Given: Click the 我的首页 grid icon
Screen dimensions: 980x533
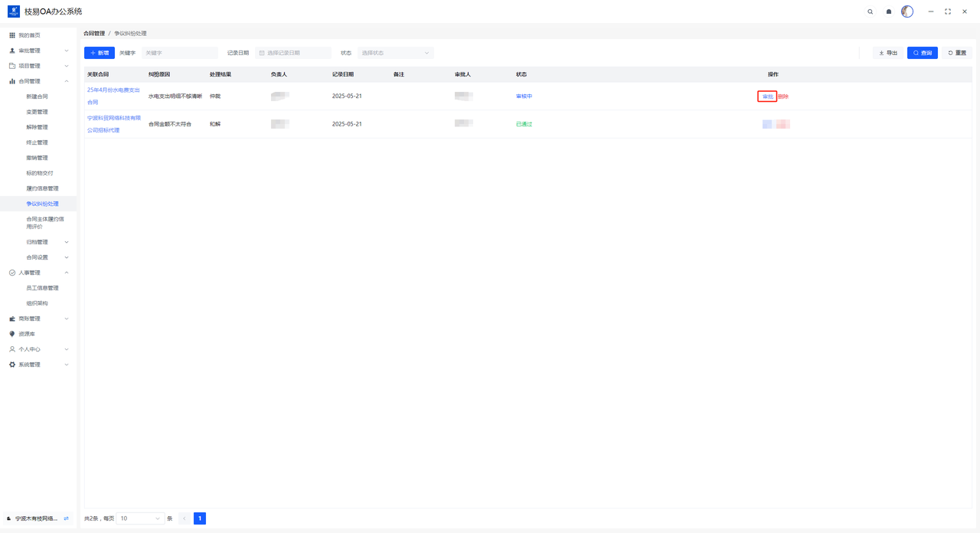Looking at the screenshot, I should click(x=11, y=35).
